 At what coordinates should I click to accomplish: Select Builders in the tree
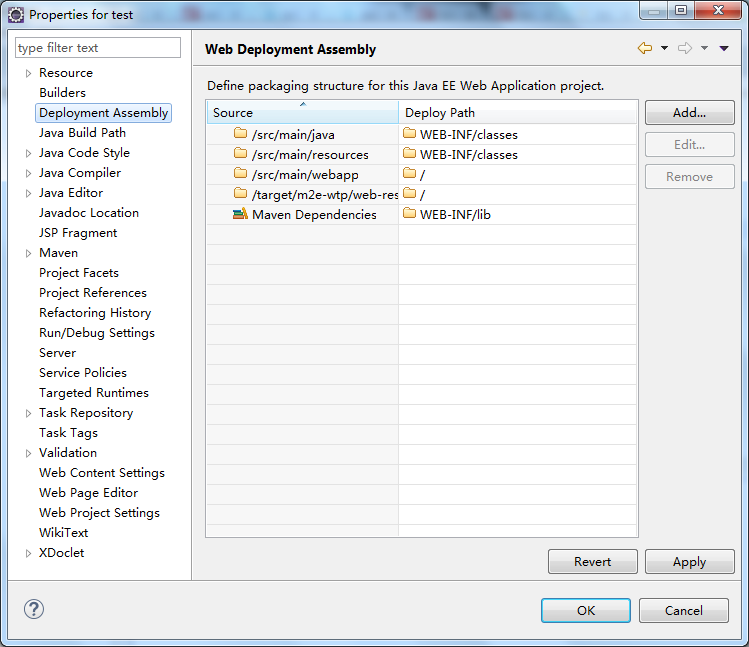click(62, 93)
